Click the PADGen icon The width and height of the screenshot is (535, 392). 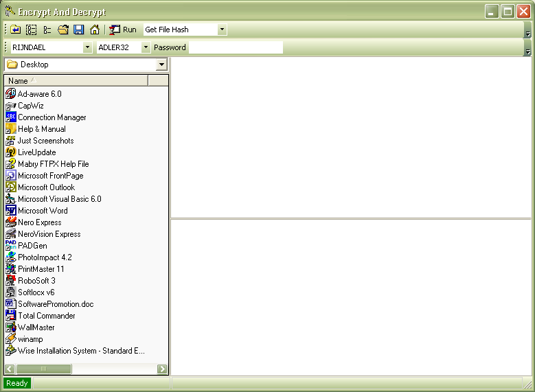tap(10, 245)
